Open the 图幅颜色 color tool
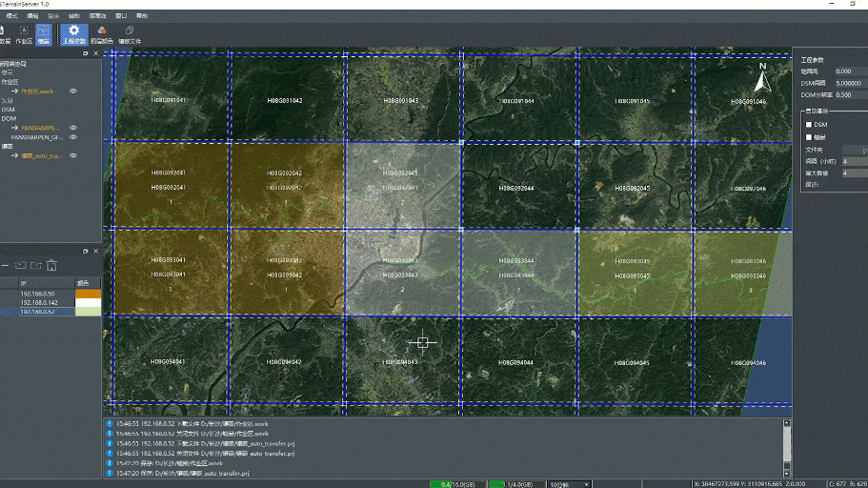The image size is (868, 488). (x=102, y=34)
